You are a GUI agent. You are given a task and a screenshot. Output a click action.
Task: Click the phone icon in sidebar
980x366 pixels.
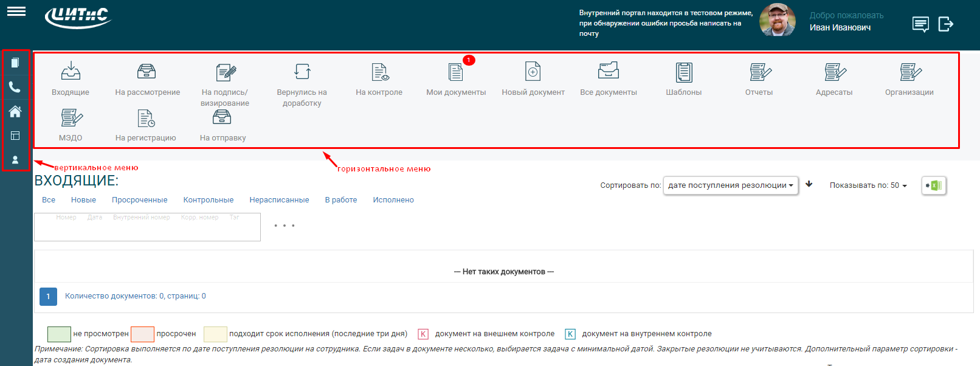pos(15,87)
